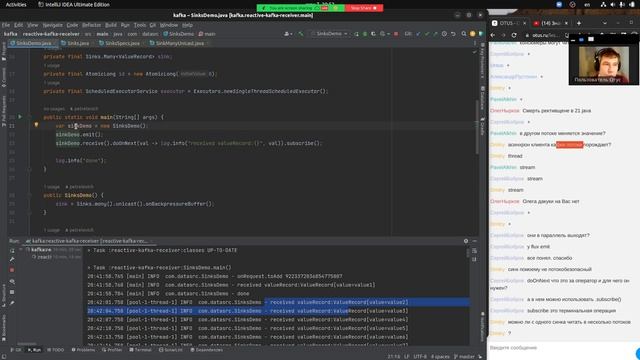The image size is (640, 360).
Task: Click reactive-kafka-receiver breadcrumb
Action: (51, 34)
